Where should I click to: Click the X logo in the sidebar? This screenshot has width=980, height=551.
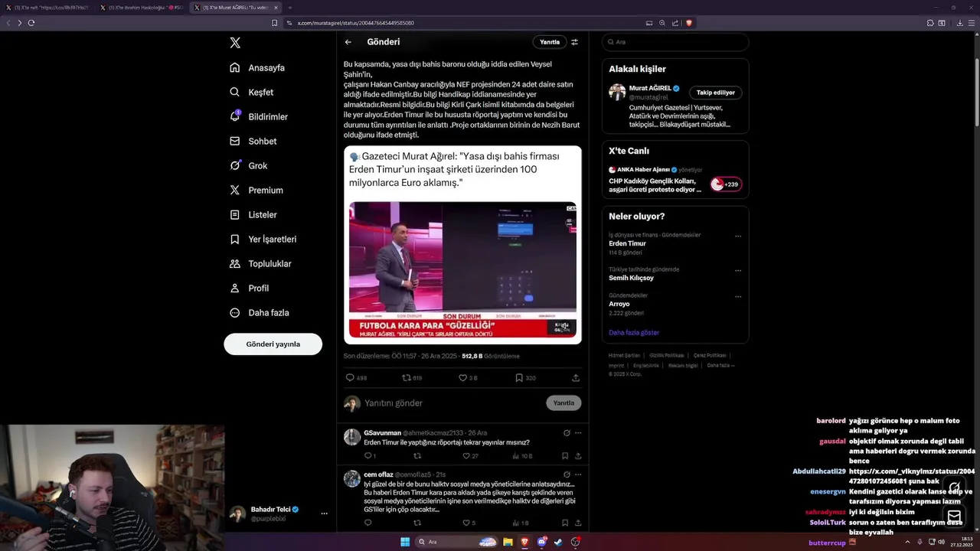pyautogui.click(x=235, y=43)
